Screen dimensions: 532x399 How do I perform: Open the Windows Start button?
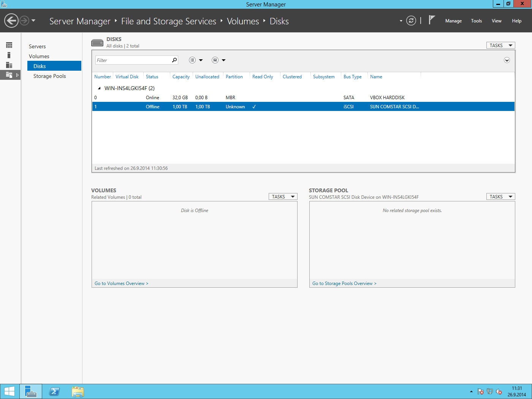(x=9, y=391)
